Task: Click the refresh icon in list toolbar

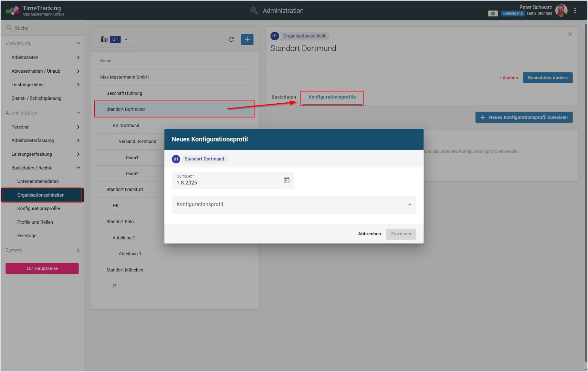Action: click(231, 39)
